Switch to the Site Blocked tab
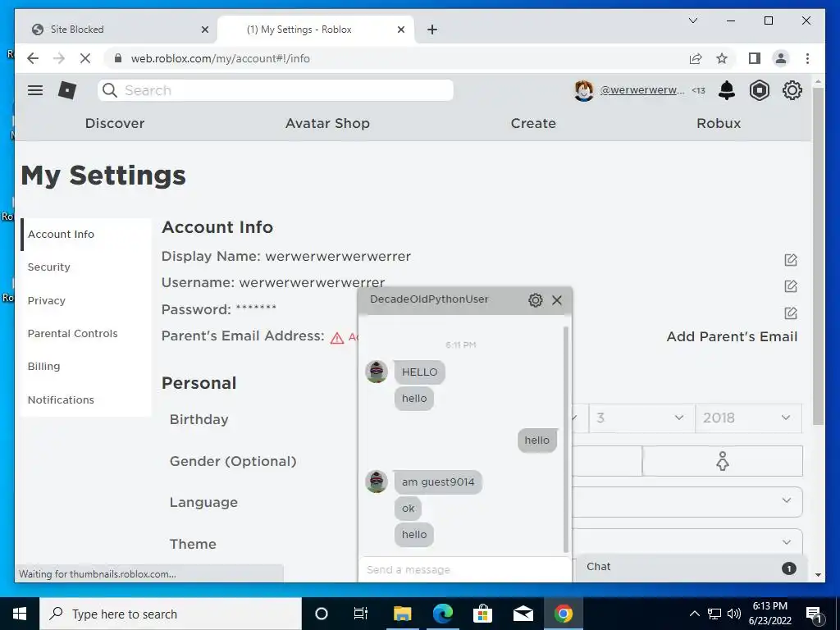This screenshot has width=840, height=630. coord(115,30)
